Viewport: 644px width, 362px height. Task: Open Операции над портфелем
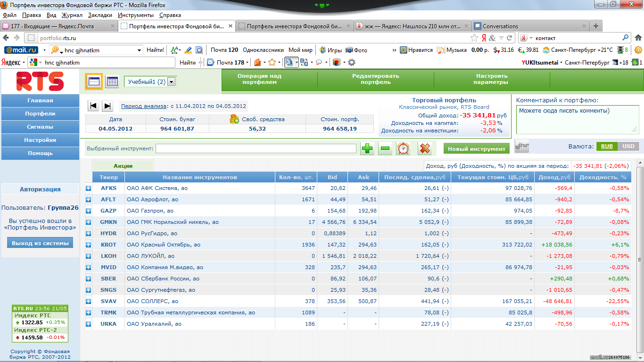[259, 79]
